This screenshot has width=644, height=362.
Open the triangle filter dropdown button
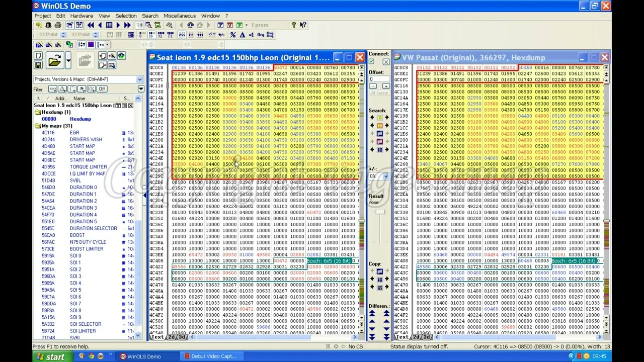point(62,89)
